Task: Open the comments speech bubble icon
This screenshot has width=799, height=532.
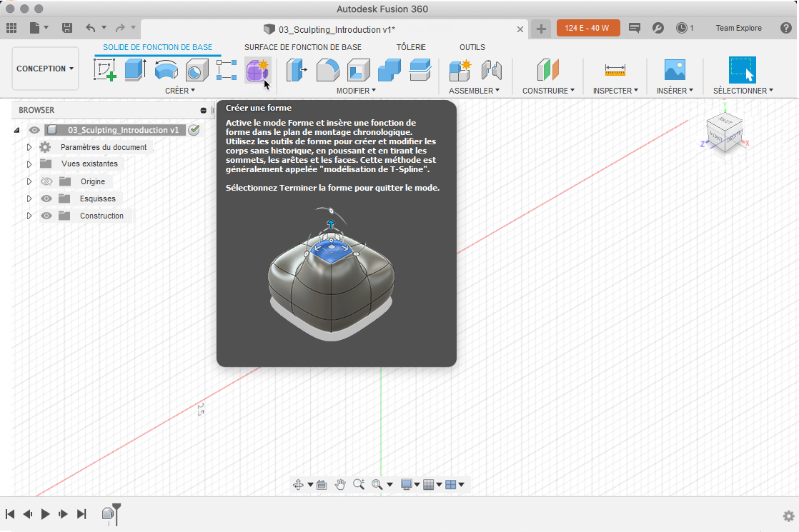Action: 635,28
